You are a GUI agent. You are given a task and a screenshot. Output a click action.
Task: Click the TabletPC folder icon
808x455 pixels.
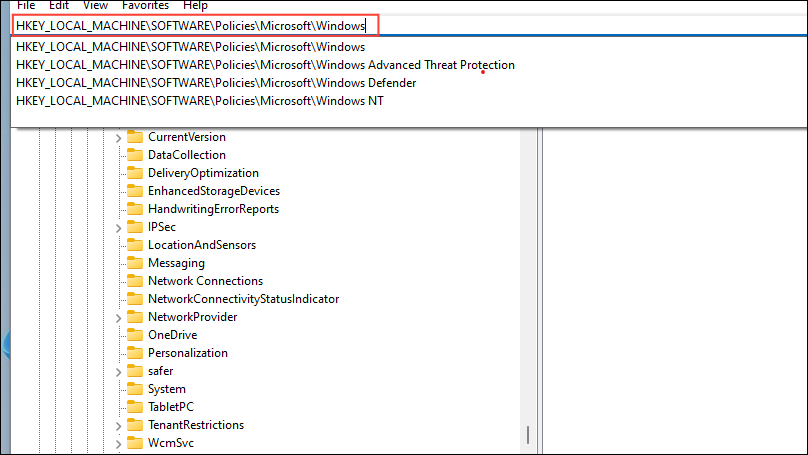(135, 407)
